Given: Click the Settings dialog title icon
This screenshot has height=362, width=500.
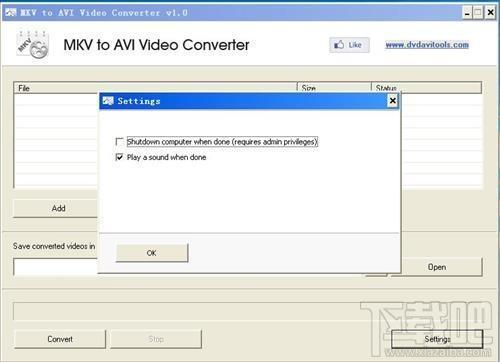Looking at the screenshot, I should coord(108,101).
